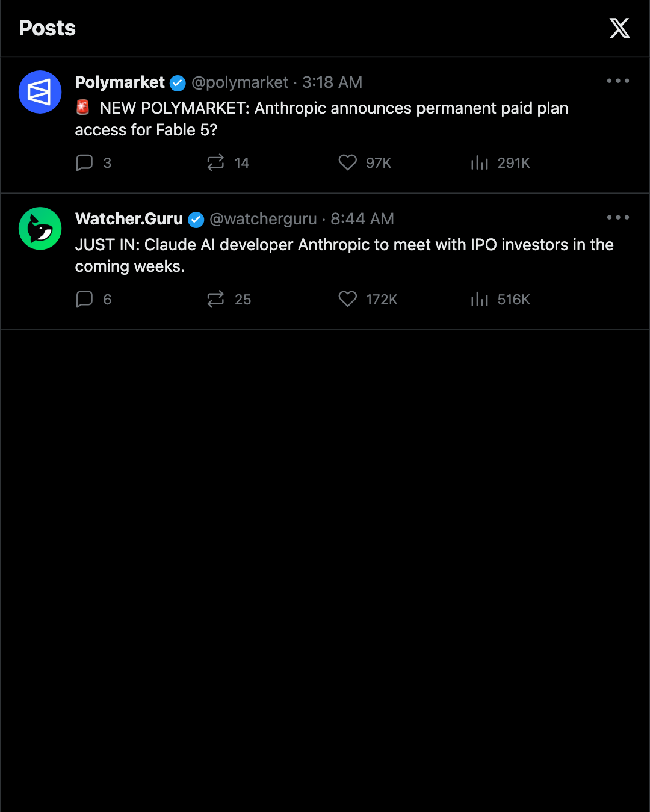The width and height of the screenshot is (650, 812).
Task: Visit the Polymarket display name link
Action: click(x=120, y=82)
